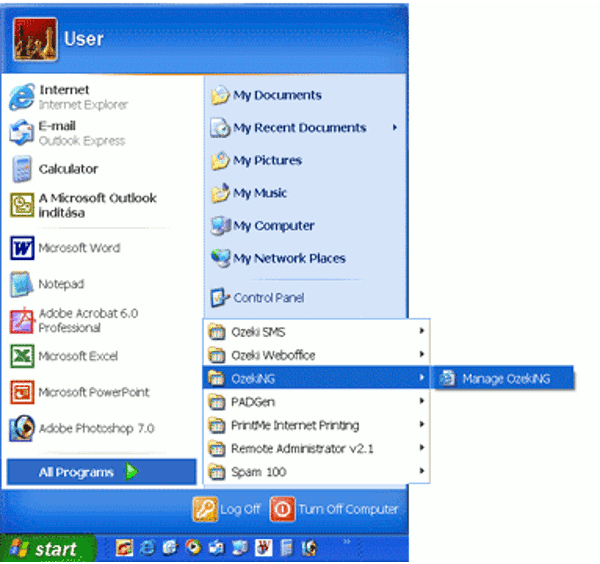Click the red W icon in quick launch
The width and height of the screenshot is (600, 564).
[x=264, y=548]
